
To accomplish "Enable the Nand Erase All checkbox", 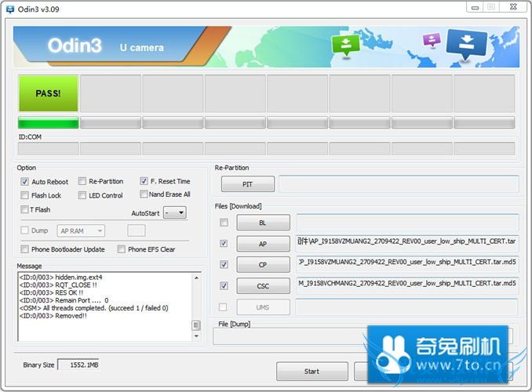I will 144,194.
